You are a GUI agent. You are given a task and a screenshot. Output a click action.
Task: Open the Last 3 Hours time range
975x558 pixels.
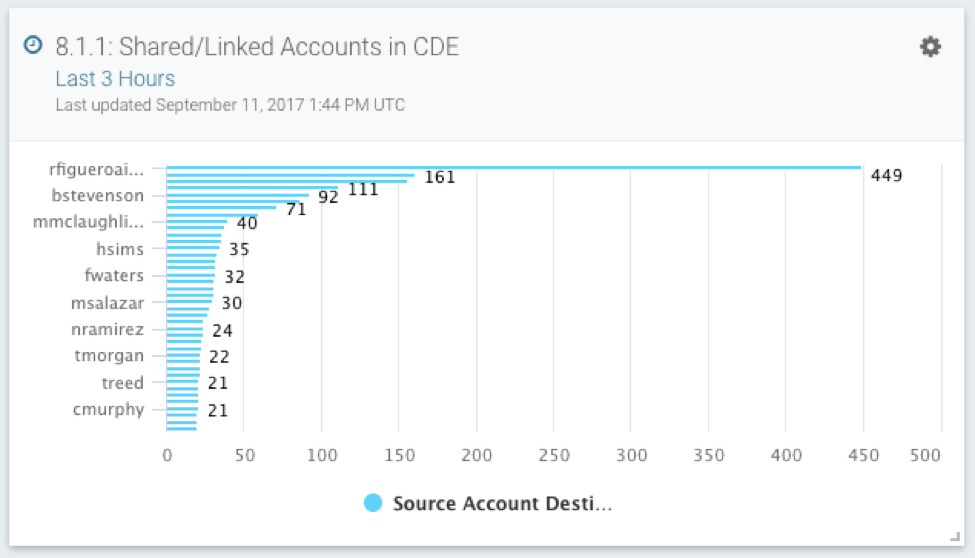[x=115, y=79]
